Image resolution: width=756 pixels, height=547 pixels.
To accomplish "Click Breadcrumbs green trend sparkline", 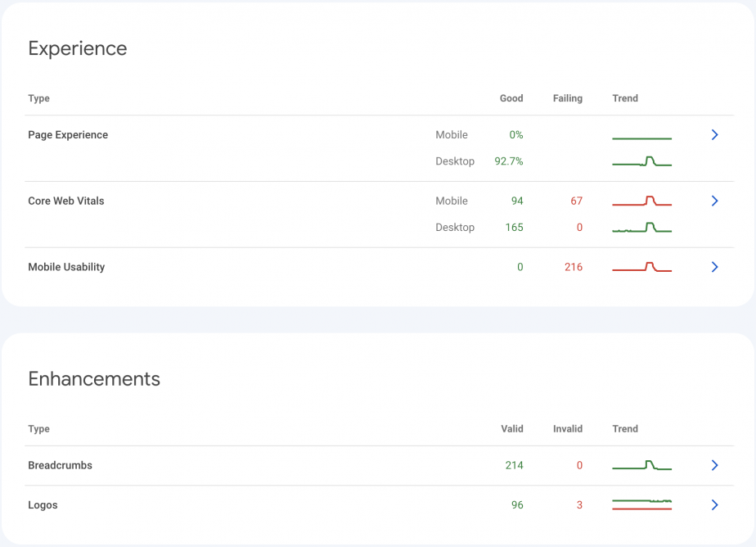I will tap(641, 465).
